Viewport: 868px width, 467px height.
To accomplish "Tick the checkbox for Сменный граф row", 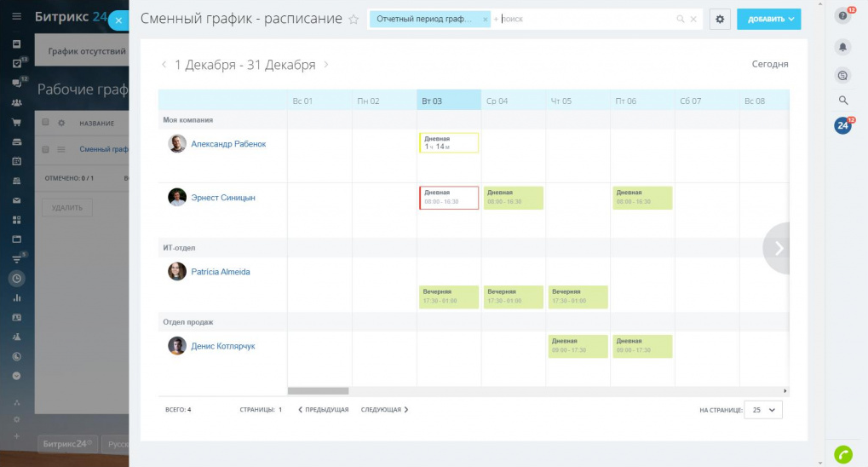I will pos(45,149).
